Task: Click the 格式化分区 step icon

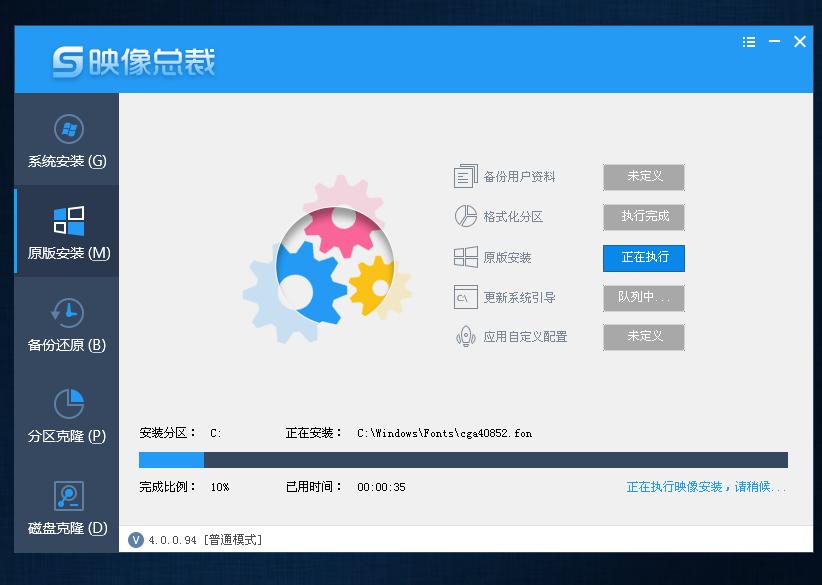Action: [466, 217]
